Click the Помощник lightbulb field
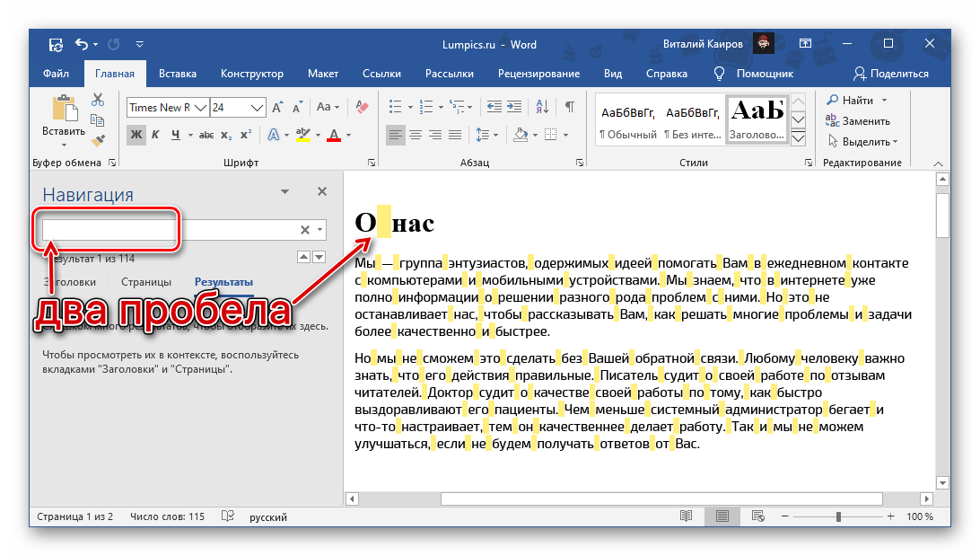 coord(754,74)
